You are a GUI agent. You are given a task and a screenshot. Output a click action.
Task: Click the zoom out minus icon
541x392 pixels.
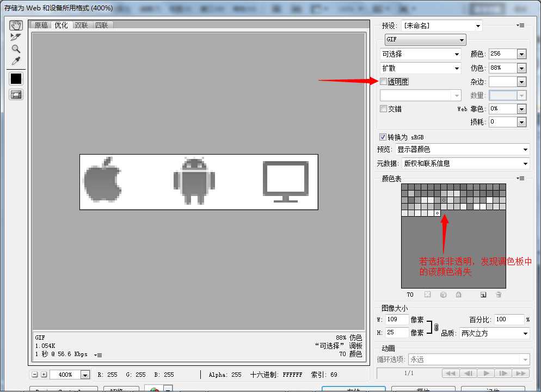coord(34,375)
